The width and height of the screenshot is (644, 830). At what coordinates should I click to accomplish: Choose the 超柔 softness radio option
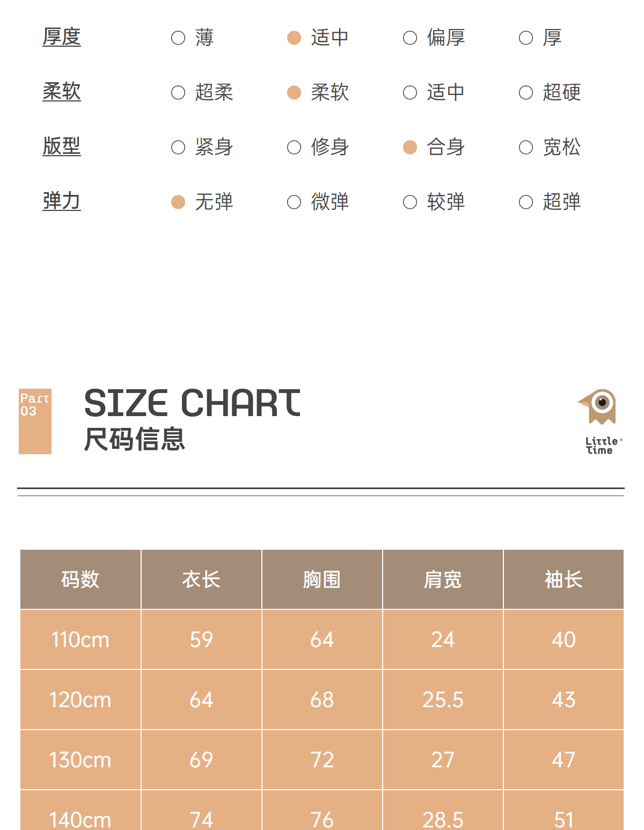tap(178, 93)
